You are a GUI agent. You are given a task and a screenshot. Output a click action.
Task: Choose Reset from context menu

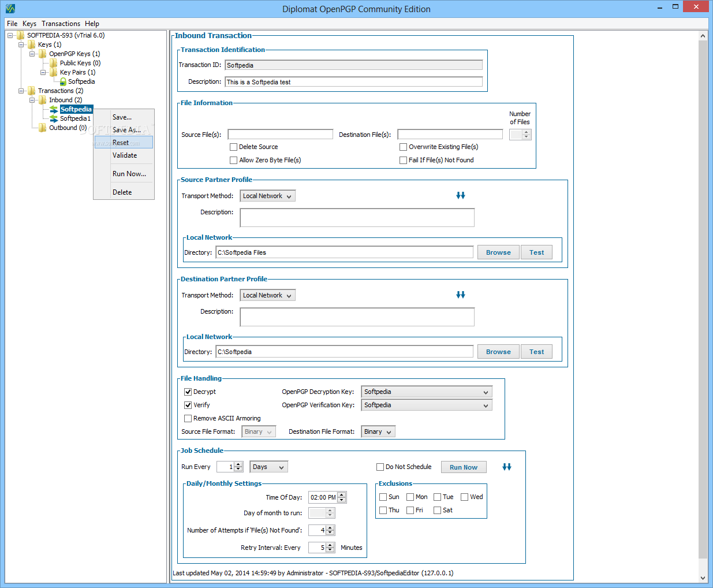[x=124, y=143]
